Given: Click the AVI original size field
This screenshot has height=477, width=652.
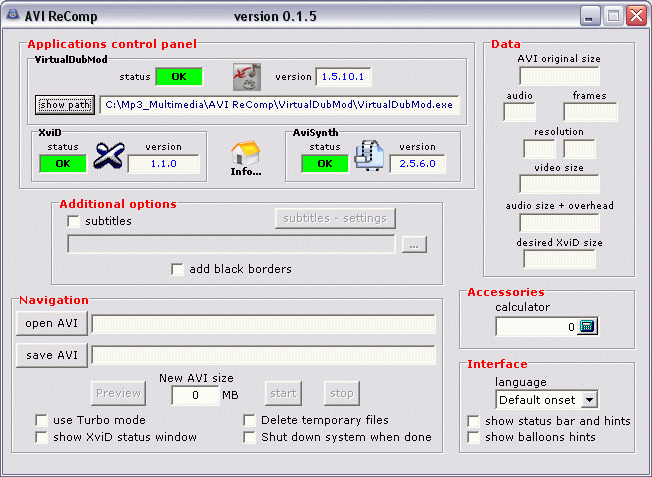Looking at the screenshot, I should point(559,77).
